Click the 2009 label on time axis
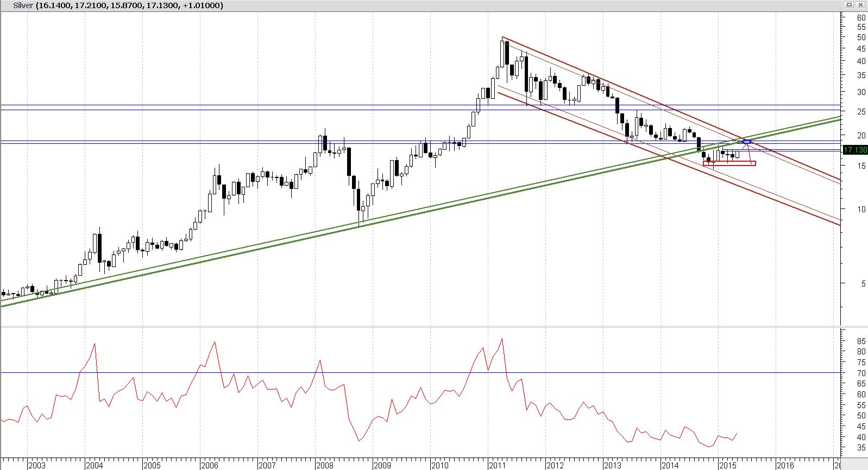The width and height of the screenshot is (868, 470). 382,465
